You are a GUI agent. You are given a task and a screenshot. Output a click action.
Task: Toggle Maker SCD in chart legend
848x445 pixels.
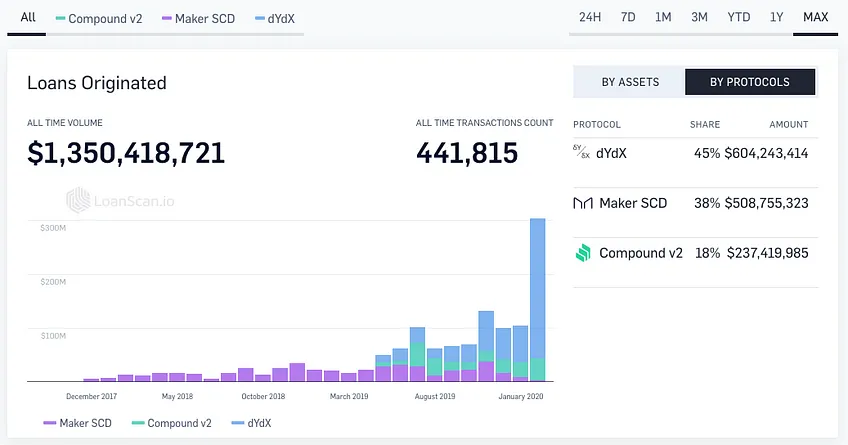pyautogui.click(x=77, y=423)
